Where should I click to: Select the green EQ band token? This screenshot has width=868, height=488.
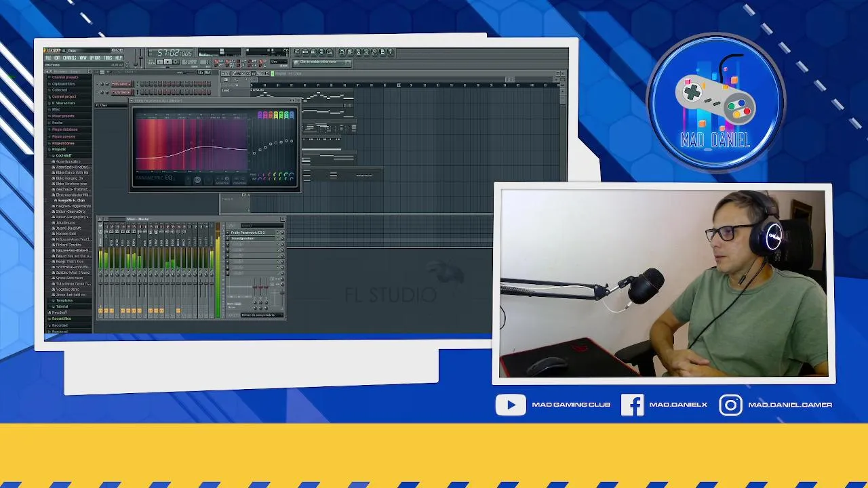[281, 115]
